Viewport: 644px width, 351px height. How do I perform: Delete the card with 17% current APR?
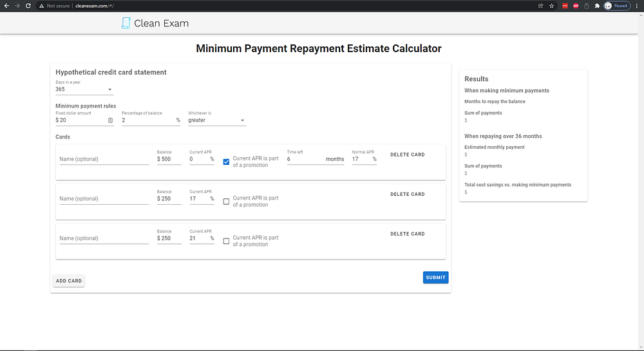point(408,194)
